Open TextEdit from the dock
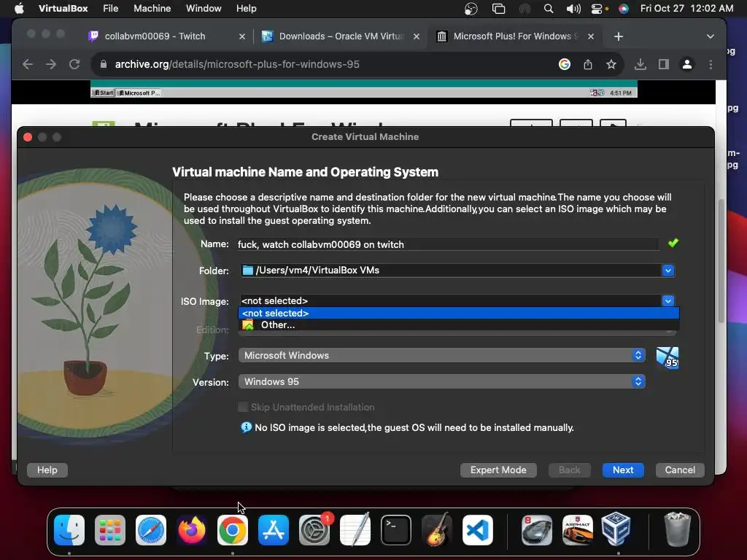The height and width of the screenshot is (560, 747). pyautogui.click(x=355, y=530)
